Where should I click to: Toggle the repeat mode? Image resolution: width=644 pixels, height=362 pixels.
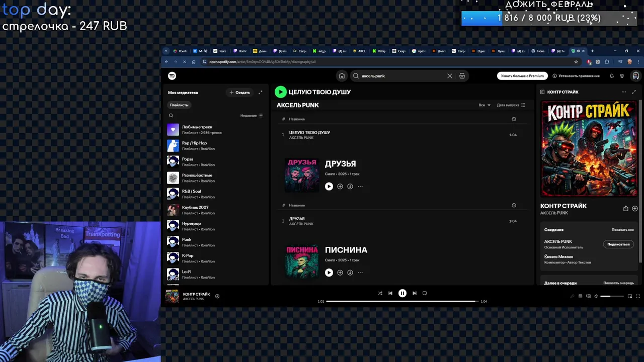point(425,293)
